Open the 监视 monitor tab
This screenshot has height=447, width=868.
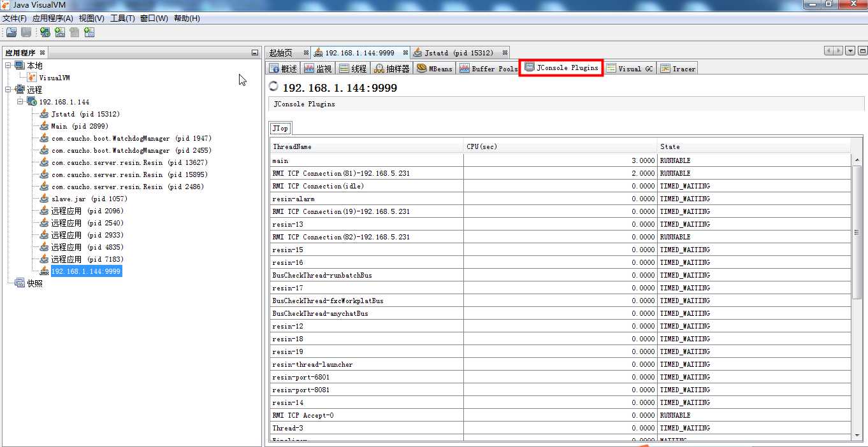(318, 68)
